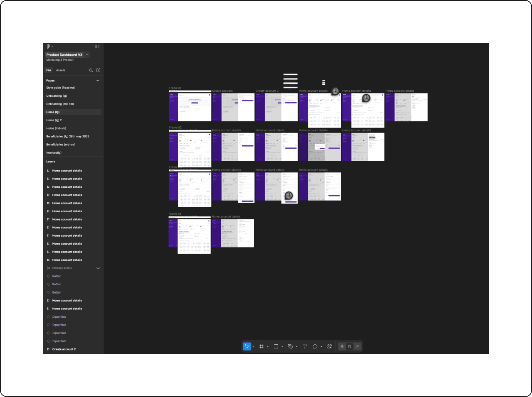Viewport: 532px width, 397px height.
Task: Click the Marketing & Product project link
Action: (x=60, y=60)
